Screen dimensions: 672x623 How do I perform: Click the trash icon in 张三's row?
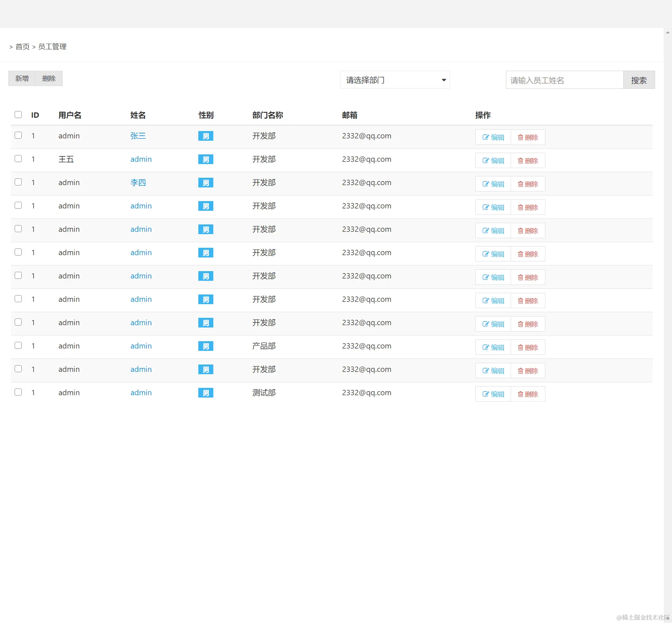pyautogui.click(x=520, y=137)
